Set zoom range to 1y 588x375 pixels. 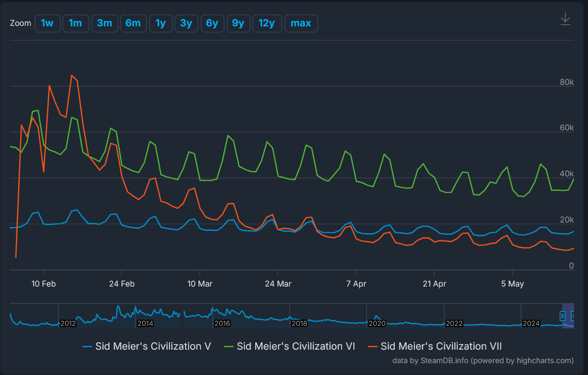tap(161, 23)
